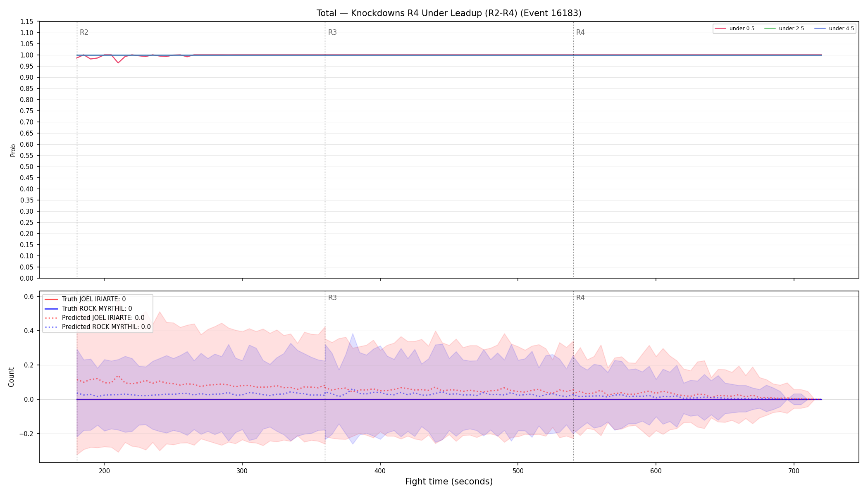Screen dimensions: 868x496
Task: Click the "0.00" tick on the Prob axis
Action: [27, 279]
